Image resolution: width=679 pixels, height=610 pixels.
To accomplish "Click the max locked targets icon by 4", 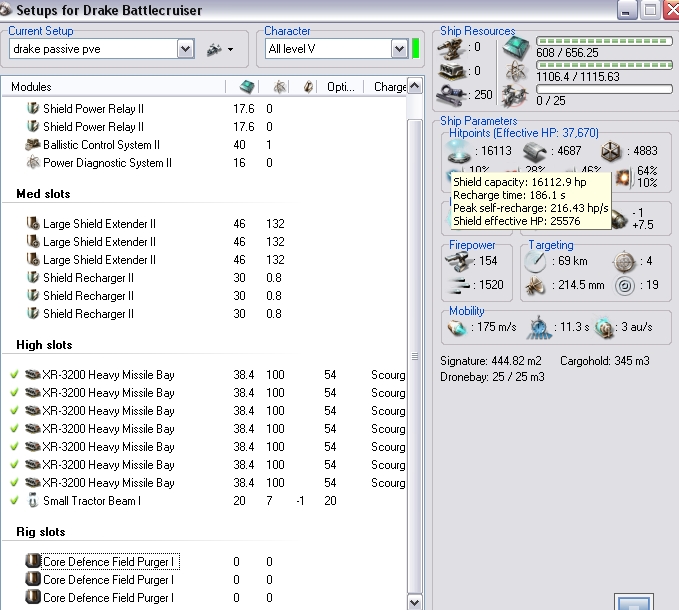I will [x=624, y=261].
